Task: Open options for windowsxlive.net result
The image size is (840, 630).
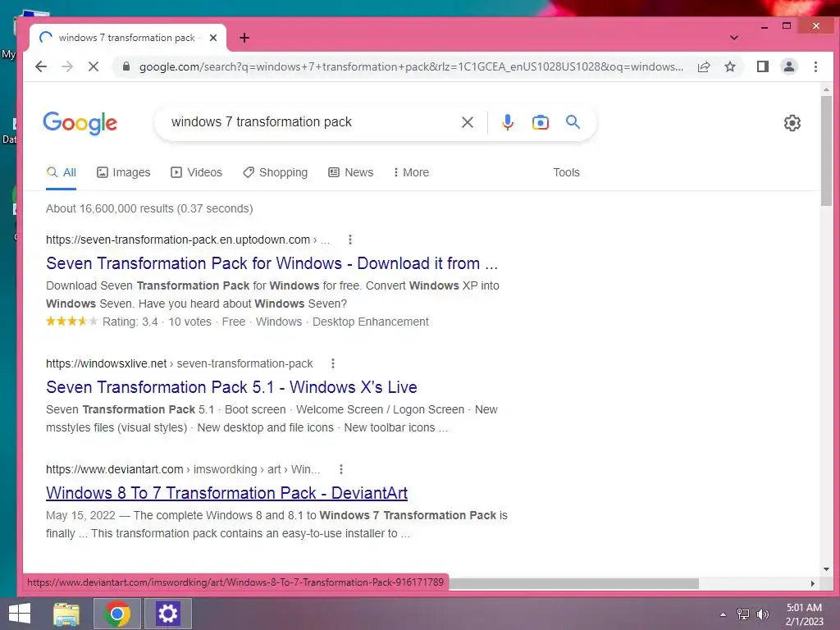Action: point(333,363)
